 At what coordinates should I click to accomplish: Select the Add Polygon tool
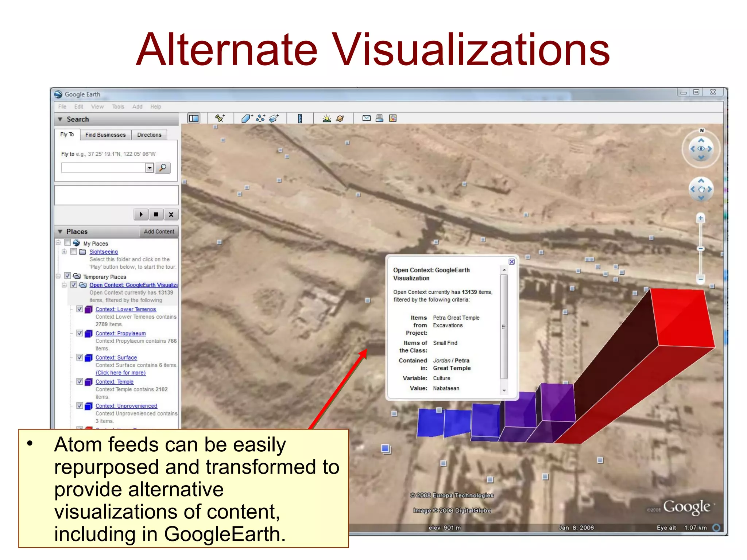click(247, 118)
